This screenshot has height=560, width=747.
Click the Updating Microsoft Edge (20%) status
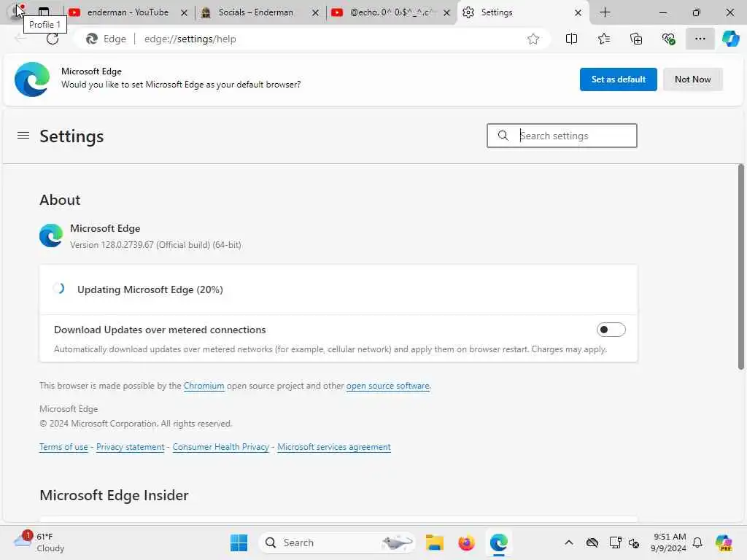(x=150, y=289)
